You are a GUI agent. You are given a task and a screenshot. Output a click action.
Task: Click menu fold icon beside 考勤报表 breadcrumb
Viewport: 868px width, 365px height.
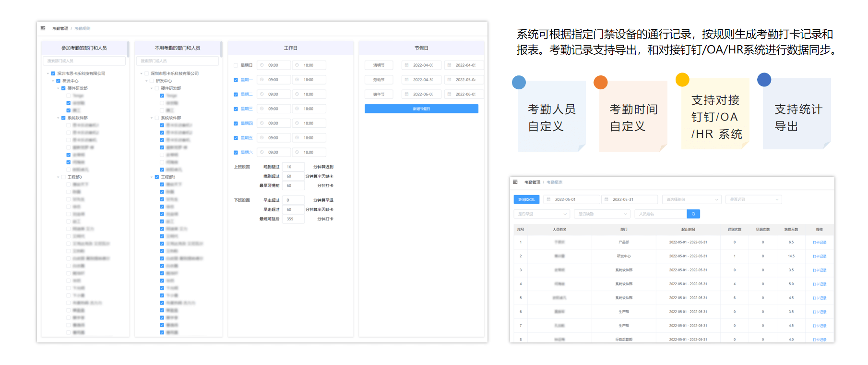tap(515, 182)
